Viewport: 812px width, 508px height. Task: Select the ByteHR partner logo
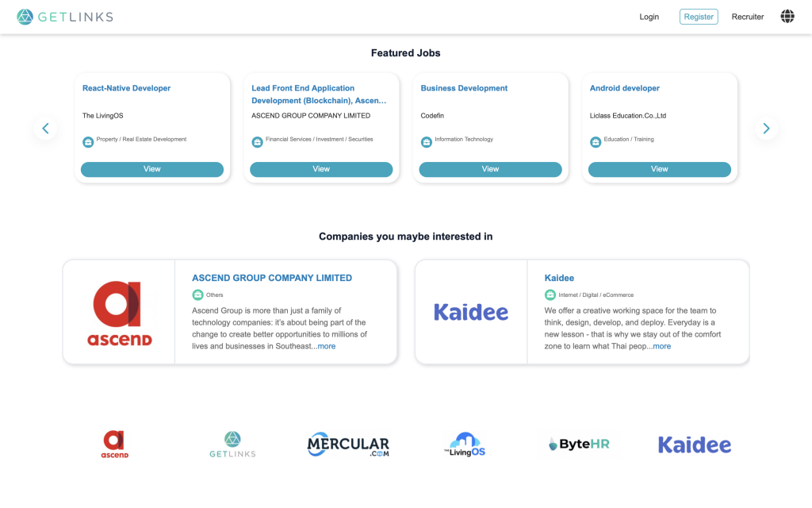click(577, 443)
